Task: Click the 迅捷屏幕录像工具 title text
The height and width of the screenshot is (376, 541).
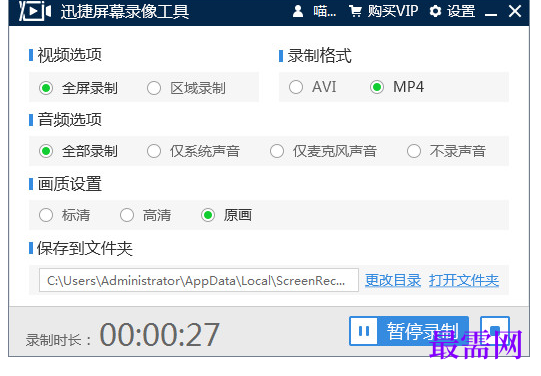Action: pos(125,12)
